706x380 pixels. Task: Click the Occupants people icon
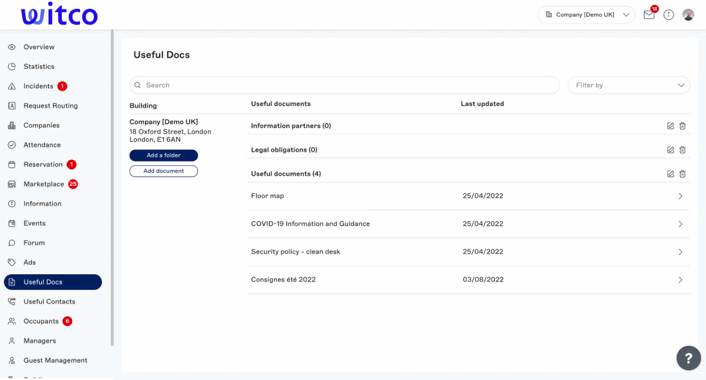coord(12,321)
